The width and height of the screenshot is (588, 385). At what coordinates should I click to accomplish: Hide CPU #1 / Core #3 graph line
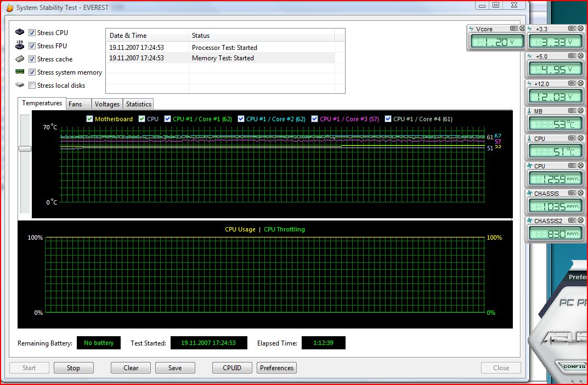point(315,119)
